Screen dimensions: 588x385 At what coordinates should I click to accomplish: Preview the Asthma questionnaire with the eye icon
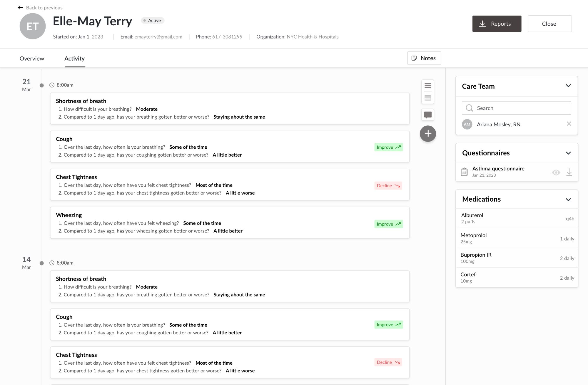(557, 172)
